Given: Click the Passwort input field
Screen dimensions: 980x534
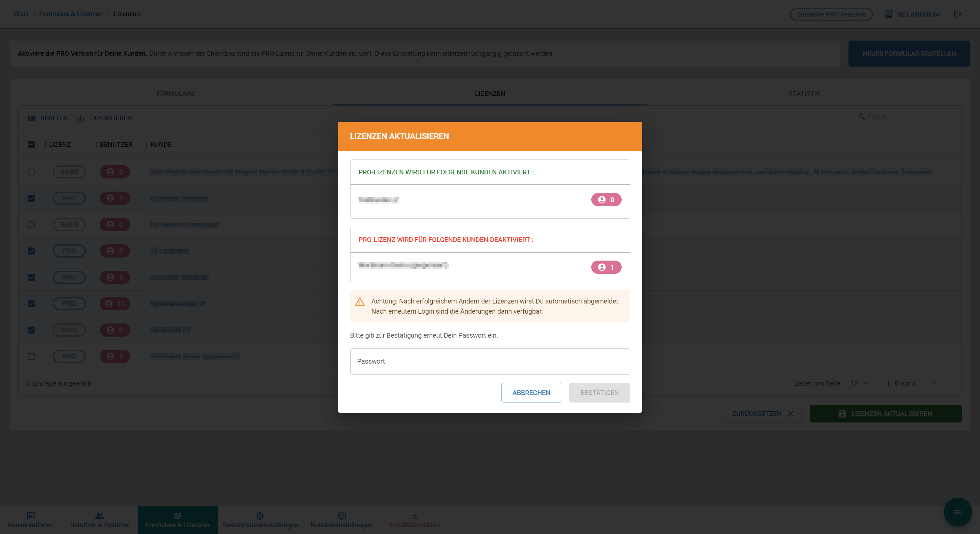Looking at the screenshot, I should [x=489, y=361].
